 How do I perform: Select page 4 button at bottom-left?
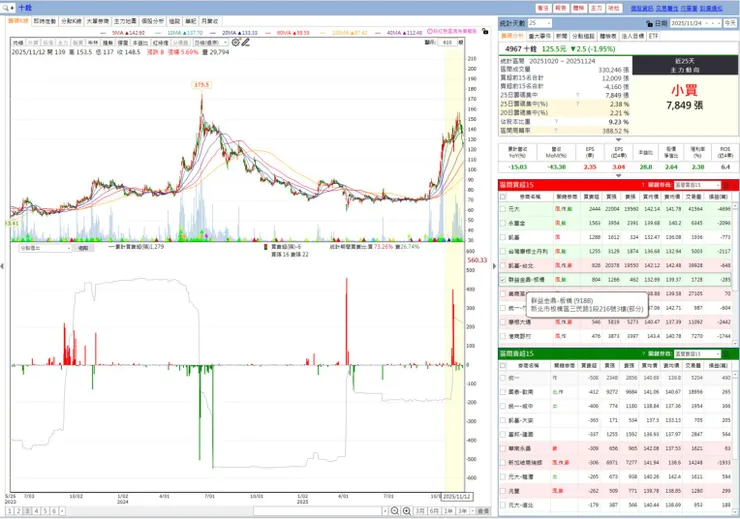(x=36, y=511)
